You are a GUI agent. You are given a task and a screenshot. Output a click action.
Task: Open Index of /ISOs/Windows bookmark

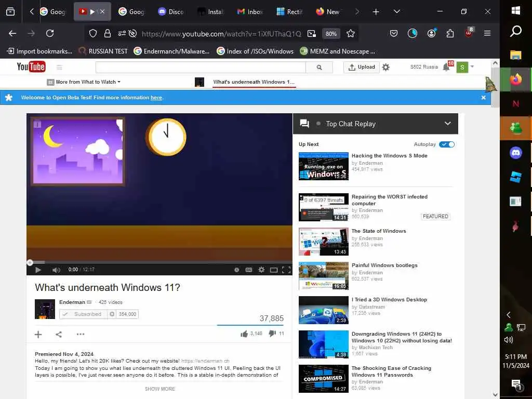[x=256, y=51]
